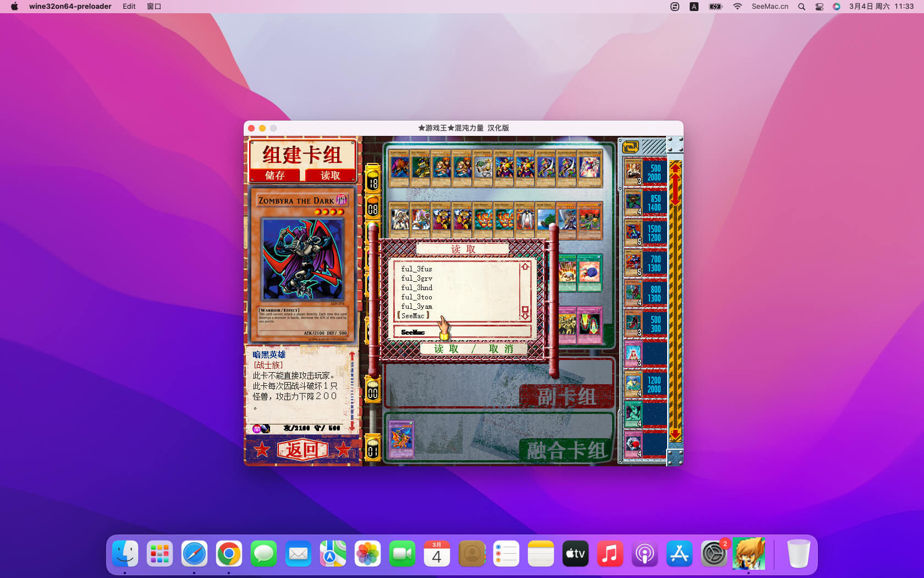Click the 读取 button under 组建卡组 title
The height and width of the screenshot is (578, 924).
click(x=330, y=176)
